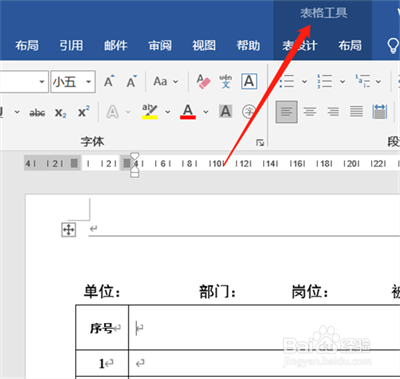Switch to 邮件 ribbon tab
The height and width of the screenshot is (379, 400).
point(116,45)
